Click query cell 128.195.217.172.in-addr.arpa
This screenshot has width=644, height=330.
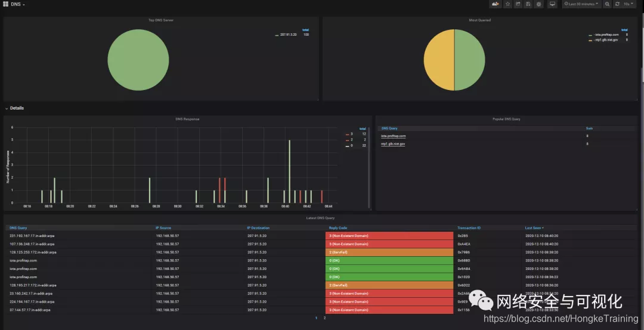click(x=33, y=285)
